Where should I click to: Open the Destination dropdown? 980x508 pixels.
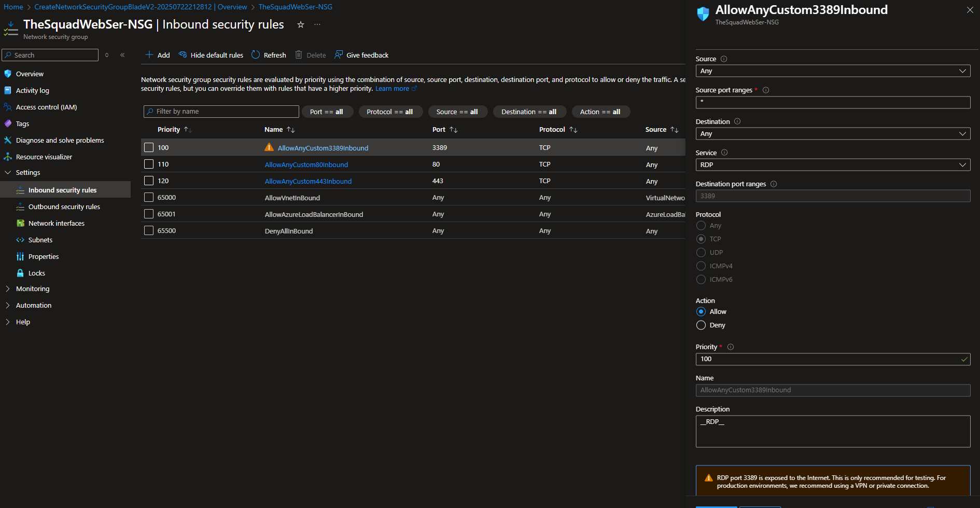(833, 134)
